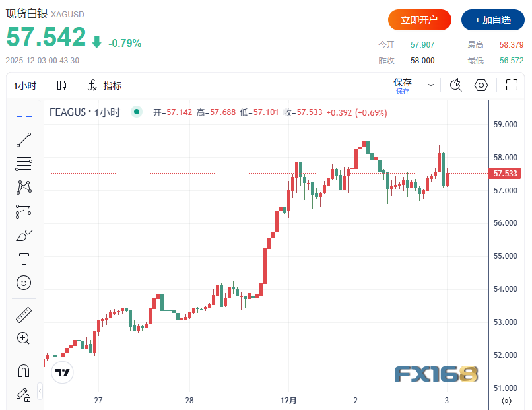Open the candlestick chart style menu
The height and width of the screenshot is (410, 532).
[x=62, y=85]
